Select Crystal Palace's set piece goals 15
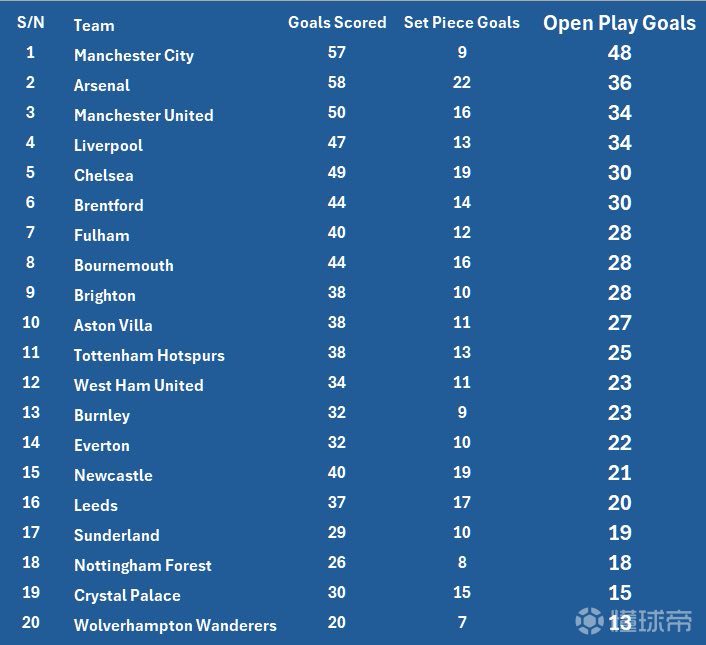The width and height of the screenshot is (706, 645). tap(461, 592)
